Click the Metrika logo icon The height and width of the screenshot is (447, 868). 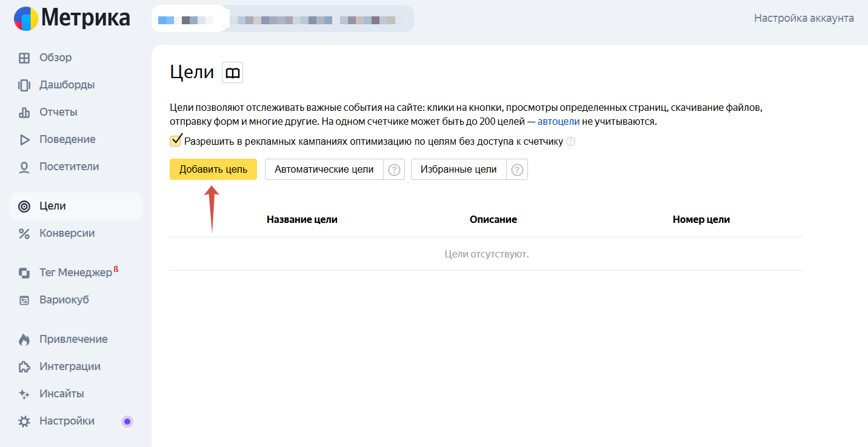(26, 19)
